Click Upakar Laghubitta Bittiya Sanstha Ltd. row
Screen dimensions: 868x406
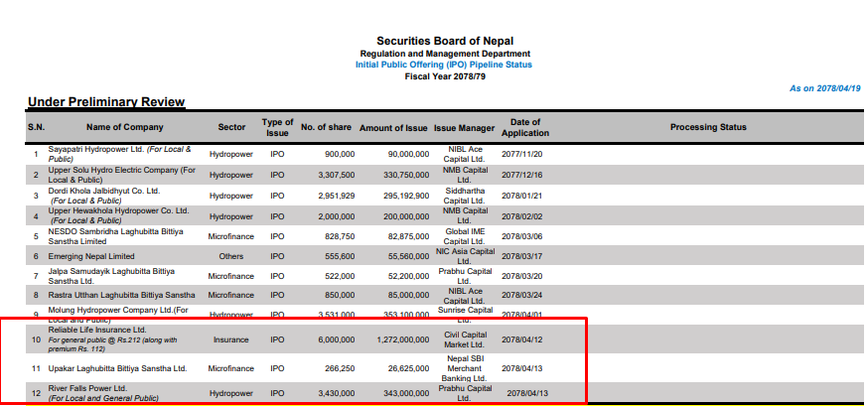point(117,368)
